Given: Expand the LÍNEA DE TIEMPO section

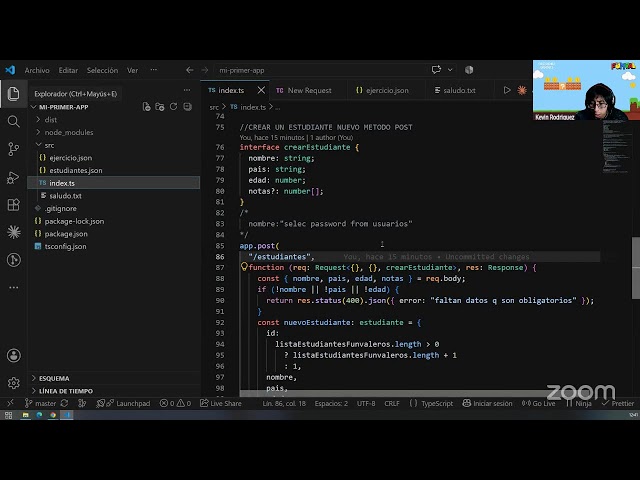Looking at the screenshot, I should click(66, 391).
